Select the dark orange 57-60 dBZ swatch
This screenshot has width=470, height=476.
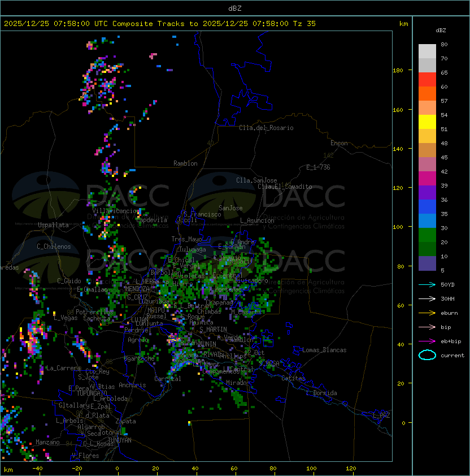click(x=427, y=93)
